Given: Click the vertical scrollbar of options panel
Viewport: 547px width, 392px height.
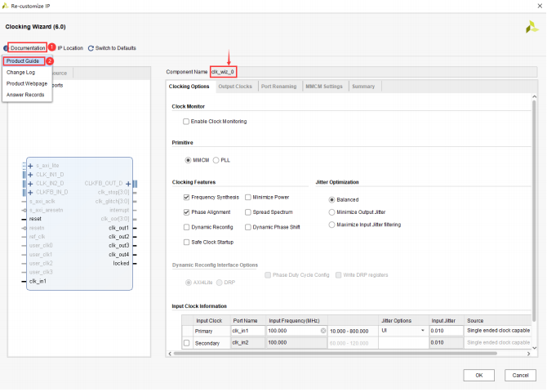Looking at the screenshot, I should 534,212.
